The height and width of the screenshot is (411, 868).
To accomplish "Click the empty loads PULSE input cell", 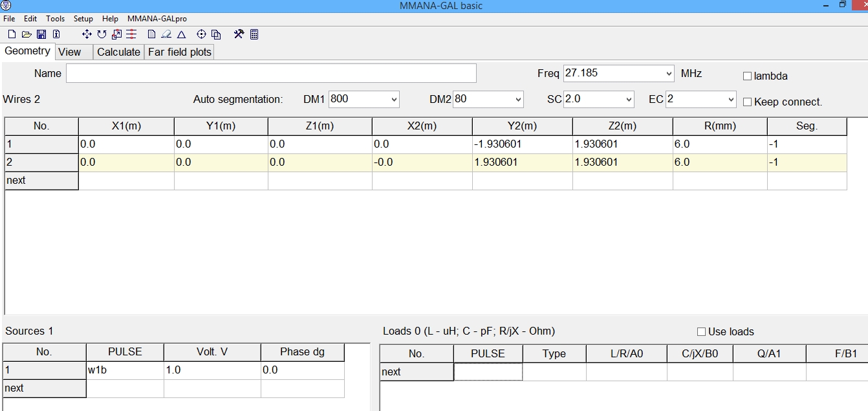I will click(488, 372).
